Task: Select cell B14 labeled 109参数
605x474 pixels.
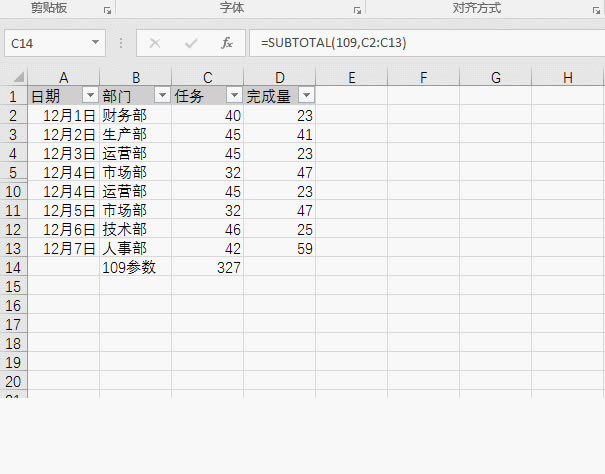Action: click(135, 267)
